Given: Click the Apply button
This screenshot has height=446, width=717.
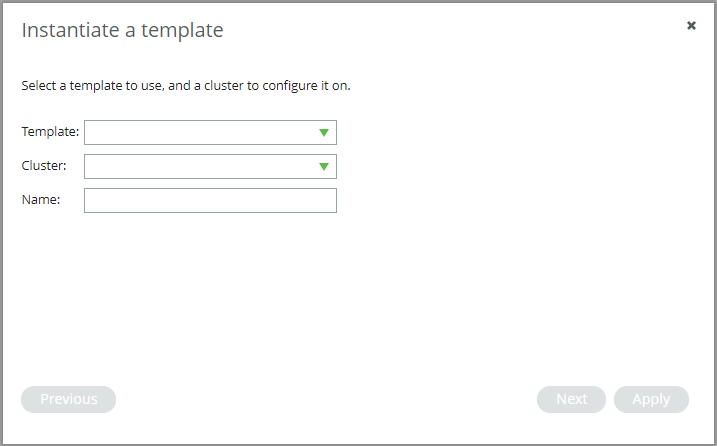Looking at the screenshot, I should tap(651, 399).
